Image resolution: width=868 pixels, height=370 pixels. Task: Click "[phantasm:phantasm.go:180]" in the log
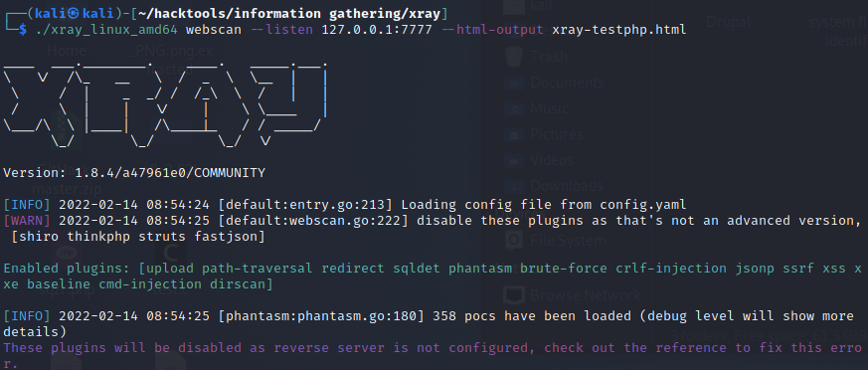tap(321, 316)
